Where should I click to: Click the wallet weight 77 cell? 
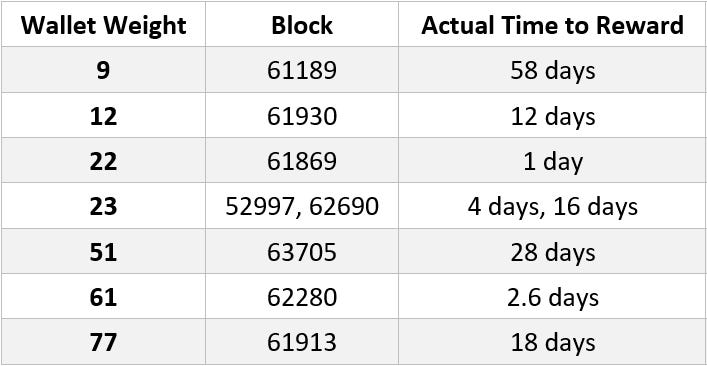[103, 342]
